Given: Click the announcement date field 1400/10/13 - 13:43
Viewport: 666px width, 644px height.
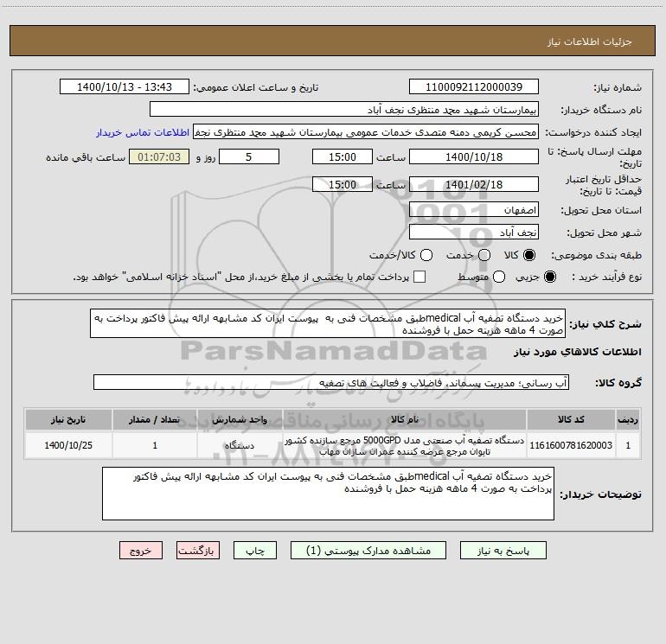Looking at the screenshot, I should pos(125,86).
